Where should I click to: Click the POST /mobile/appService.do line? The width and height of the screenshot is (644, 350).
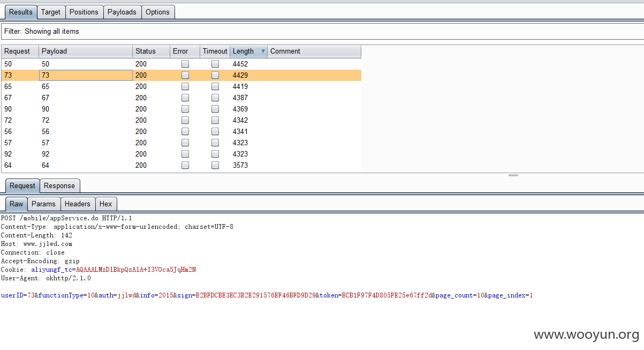66,218
